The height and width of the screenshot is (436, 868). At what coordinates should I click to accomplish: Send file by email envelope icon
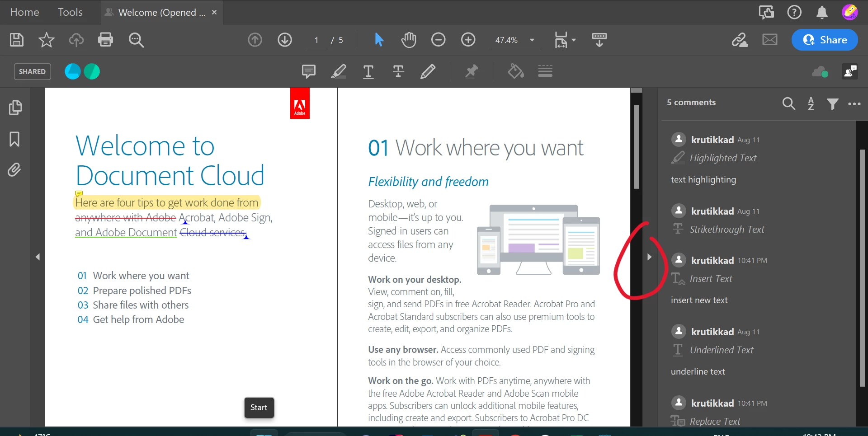click(x=770, y=40)
